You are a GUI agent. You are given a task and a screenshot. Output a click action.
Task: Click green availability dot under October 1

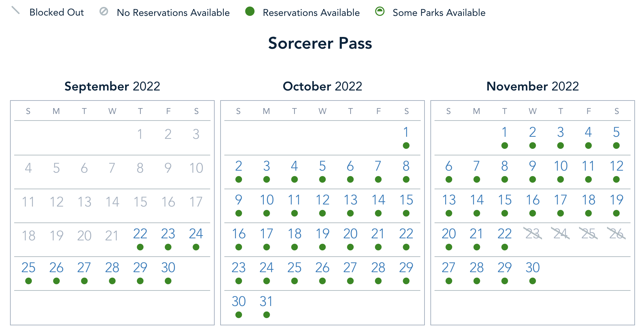pos(406,145)
